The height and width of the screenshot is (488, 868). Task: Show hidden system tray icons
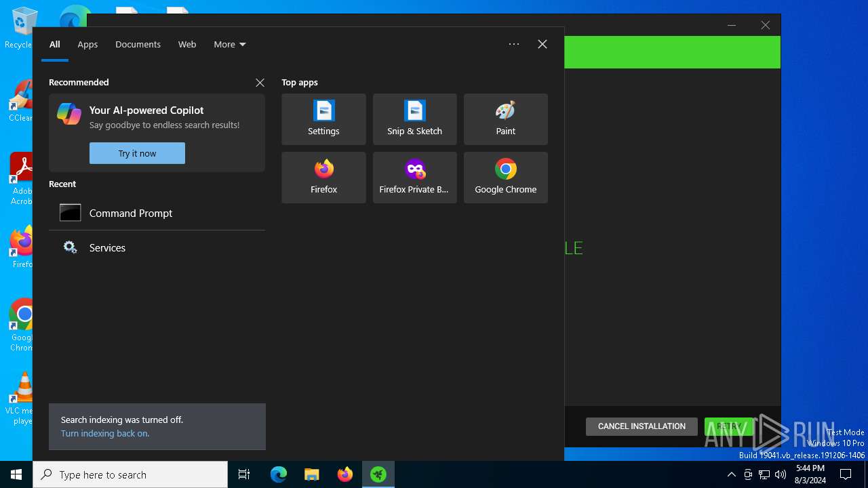click(x=731, y=474)
